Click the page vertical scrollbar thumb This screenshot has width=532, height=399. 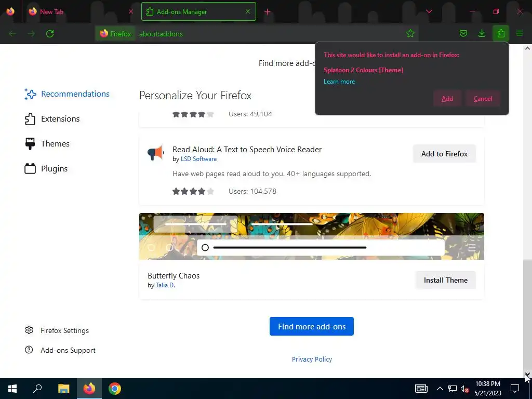tap(527, 315)
